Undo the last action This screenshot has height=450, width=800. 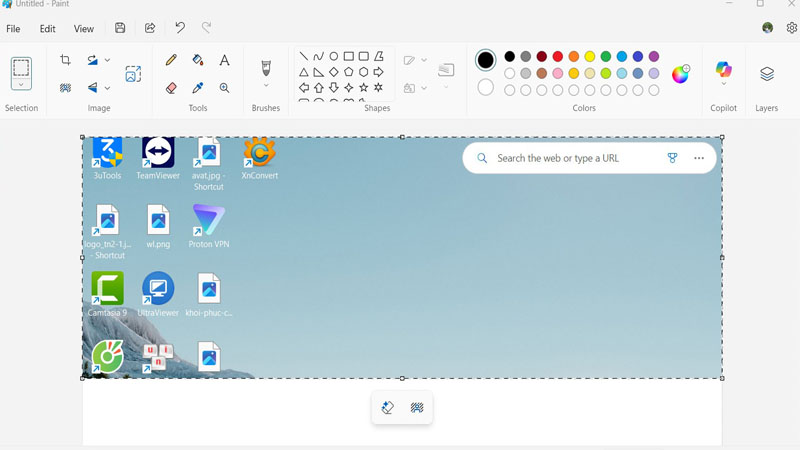tap(180, 29)
